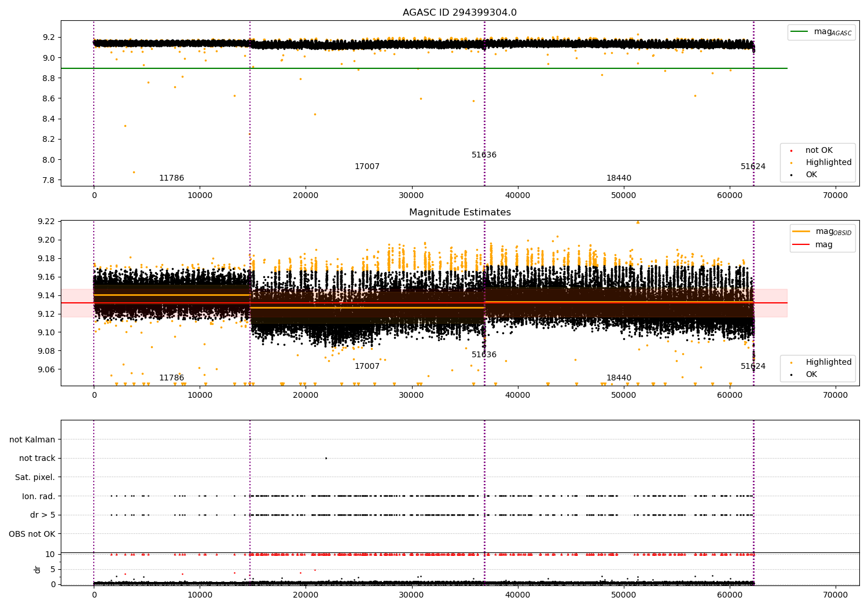Click the 'not Kalman' axis label
This screenshot has width=868, height=608.
(32, 440)
